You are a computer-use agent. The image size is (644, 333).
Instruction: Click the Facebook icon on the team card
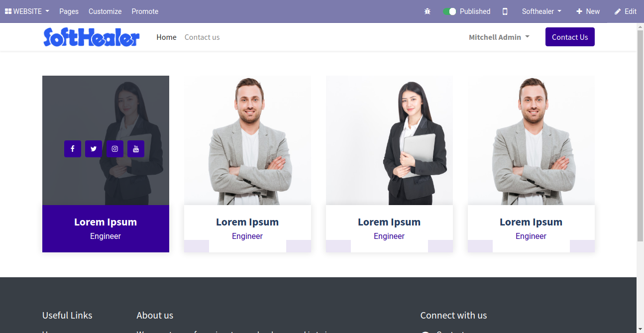click(x=73, y=149)
